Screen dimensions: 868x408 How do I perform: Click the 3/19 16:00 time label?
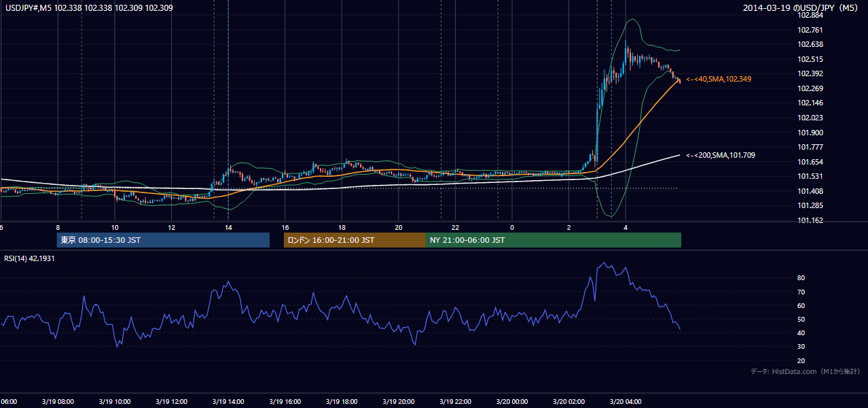pos(285,402)
